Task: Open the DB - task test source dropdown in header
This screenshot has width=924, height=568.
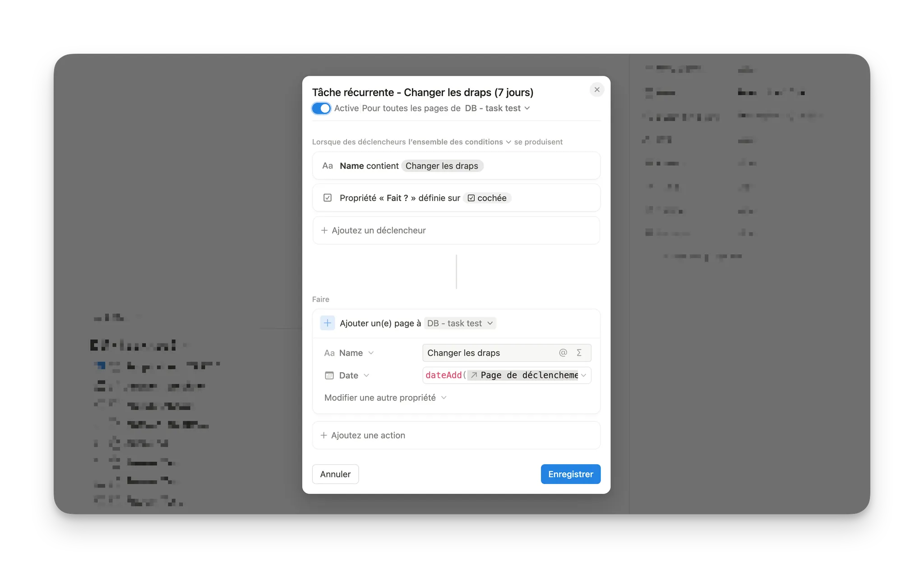Action: click(497, 108)
